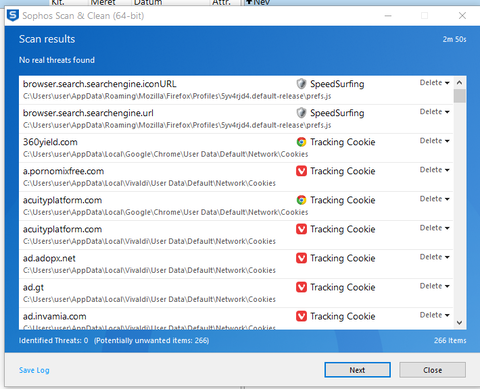The width and height of the screenshot is (480, 389).
Task: Click the prefs.js path under browser.search.searchengine.url
Action: [177, 125]
